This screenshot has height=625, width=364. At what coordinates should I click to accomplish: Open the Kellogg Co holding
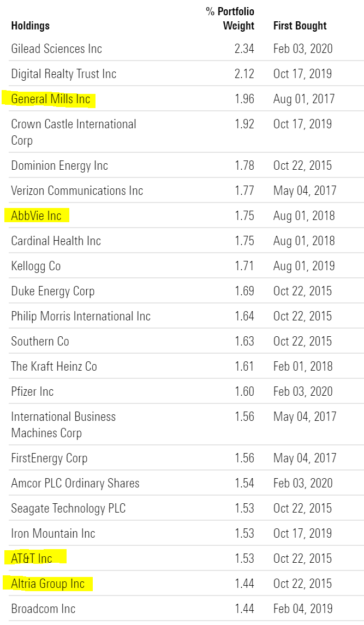tap(36, 266)
